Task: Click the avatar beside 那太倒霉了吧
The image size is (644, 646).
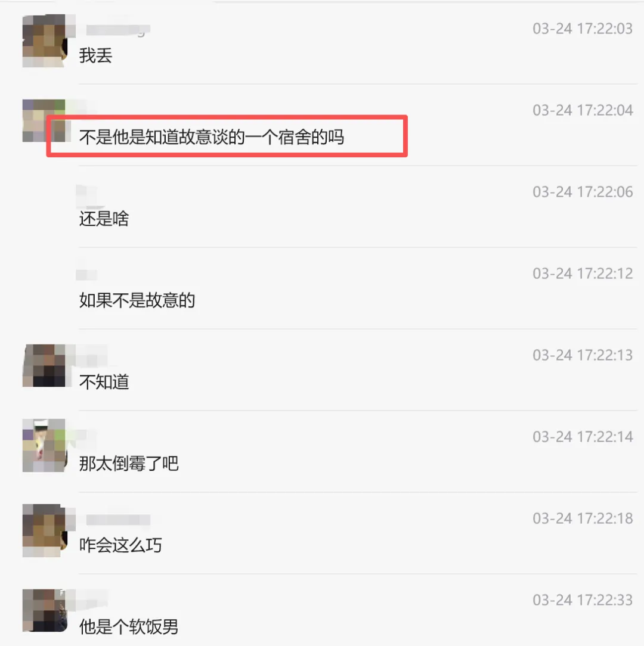Action: 45,445
